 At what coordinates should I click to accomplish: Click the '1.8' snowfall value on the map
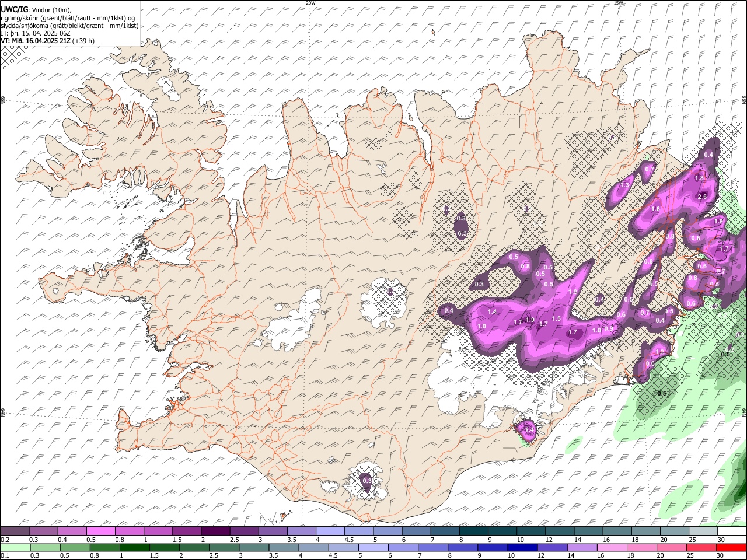coord(699,177)
